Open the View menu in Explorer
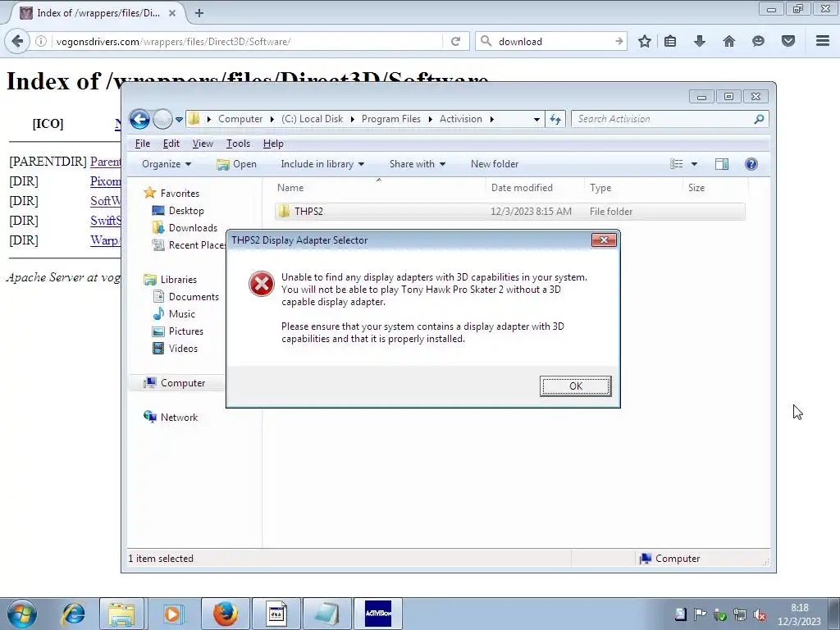This screenshot has height=630, width=840. coord(203,144)
